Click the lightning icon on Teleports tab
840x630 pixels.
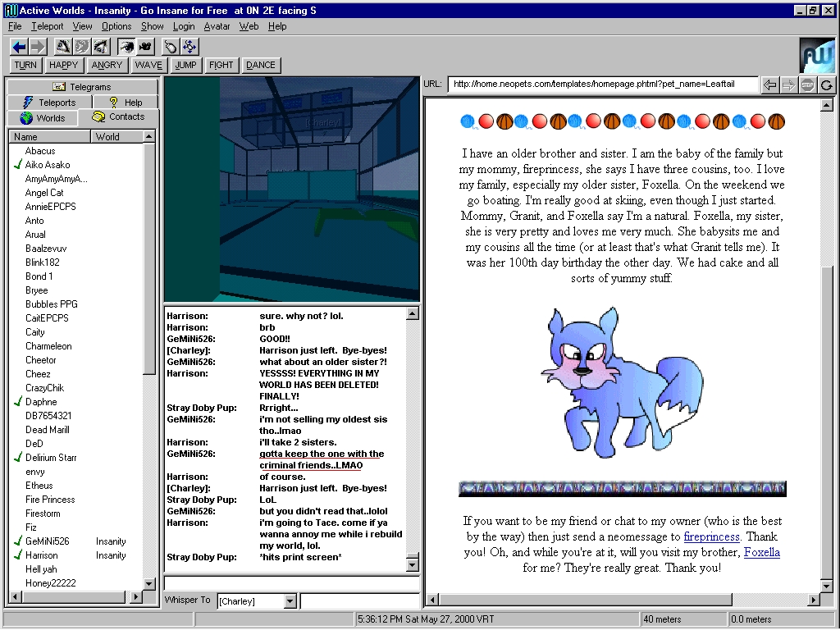pyautogui.click(x=29, y=103)
